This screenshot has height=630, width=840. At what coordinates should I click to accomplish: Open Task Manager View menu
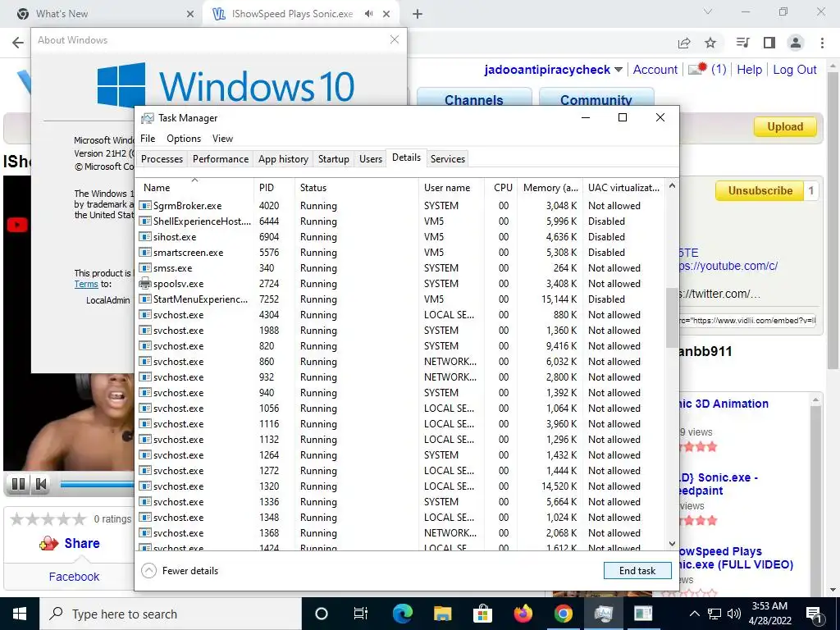[222, 138]
